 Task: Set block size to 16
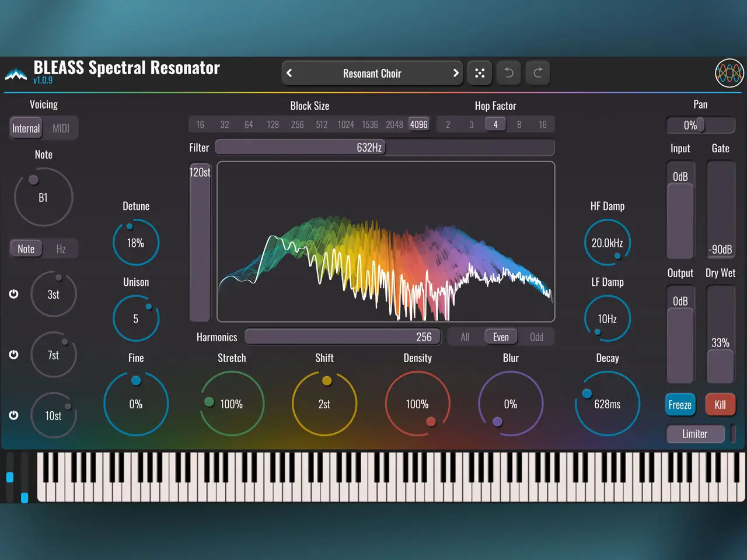tap(200, 124)
